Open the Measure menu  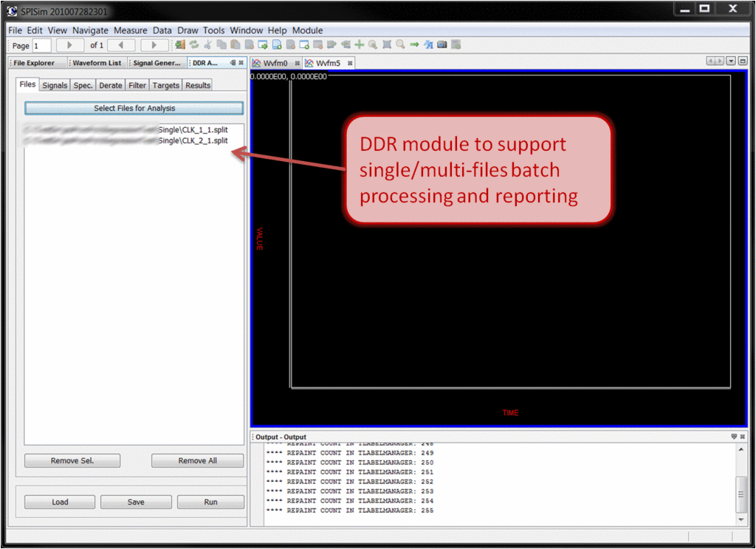point(130,30)
